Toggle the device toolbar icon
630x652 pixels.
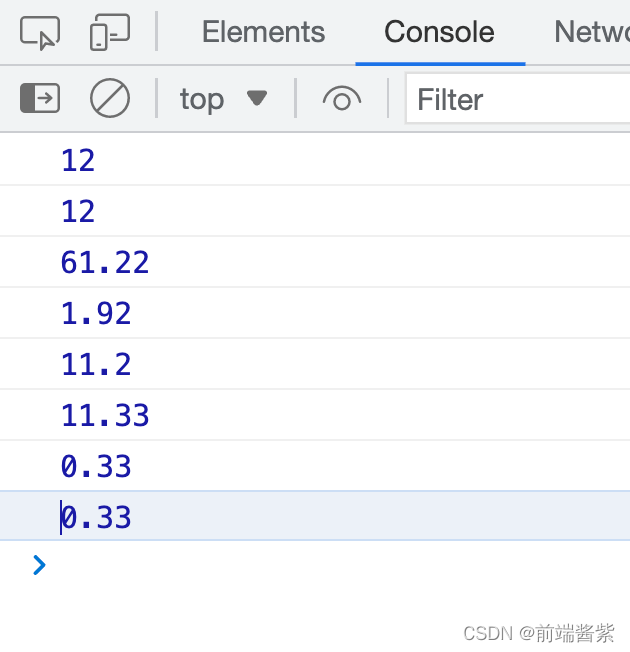tap(109, 33)
